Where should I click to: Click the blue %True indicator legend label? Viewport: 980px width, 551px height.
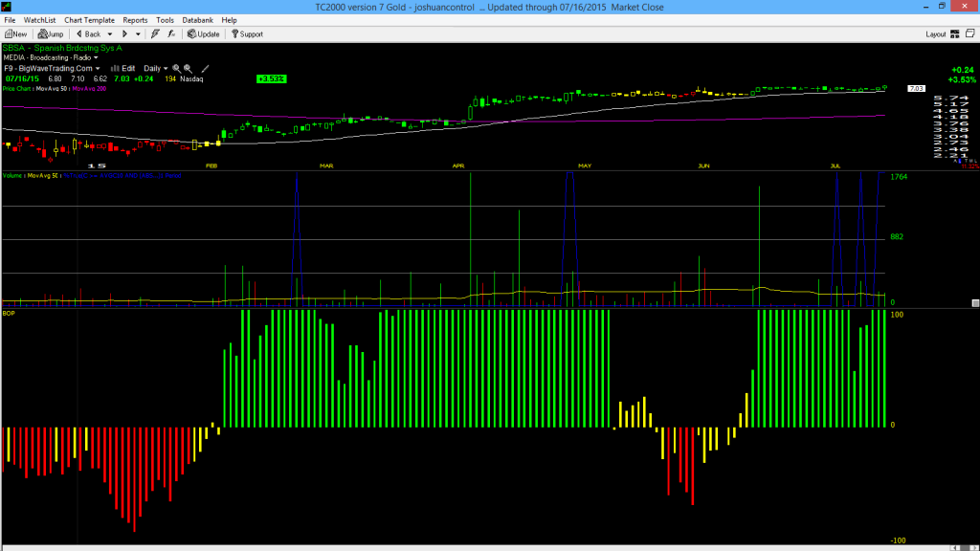(122, 176)
